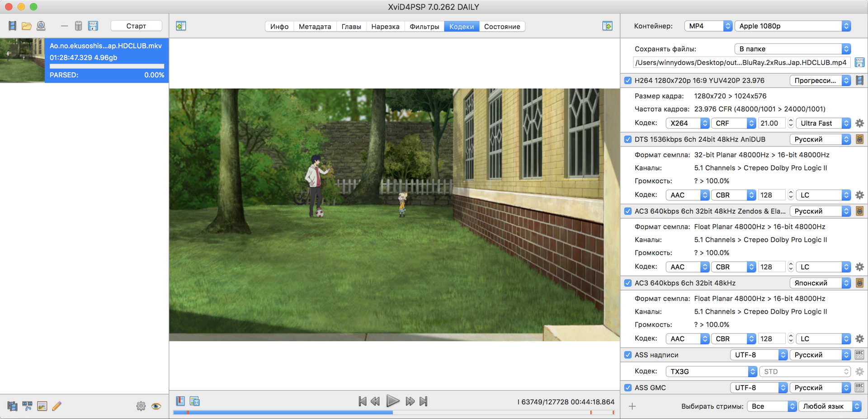Click the join videos icon at the bottom left

(x=12, y=406)
